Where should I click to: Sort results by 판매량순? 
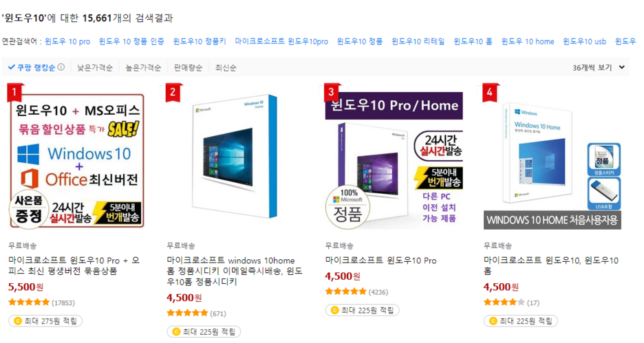[188, 67]
